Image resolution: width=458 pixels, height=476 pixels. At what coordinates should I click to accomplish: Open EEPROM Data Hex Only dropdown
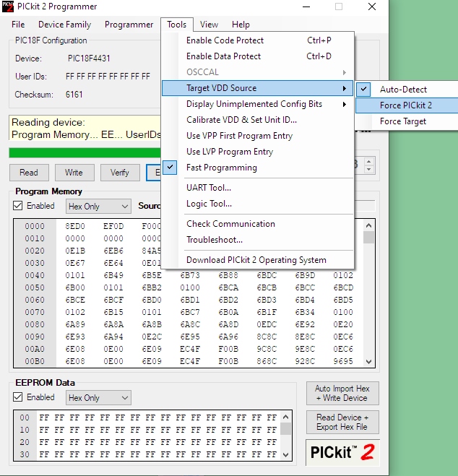98,398
